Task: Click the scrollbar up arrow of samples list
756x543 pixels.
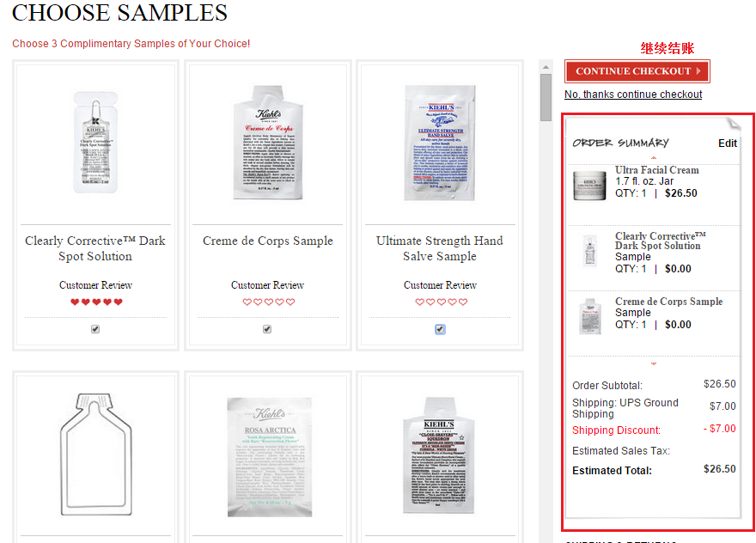Action: click(x=546, y=67)
